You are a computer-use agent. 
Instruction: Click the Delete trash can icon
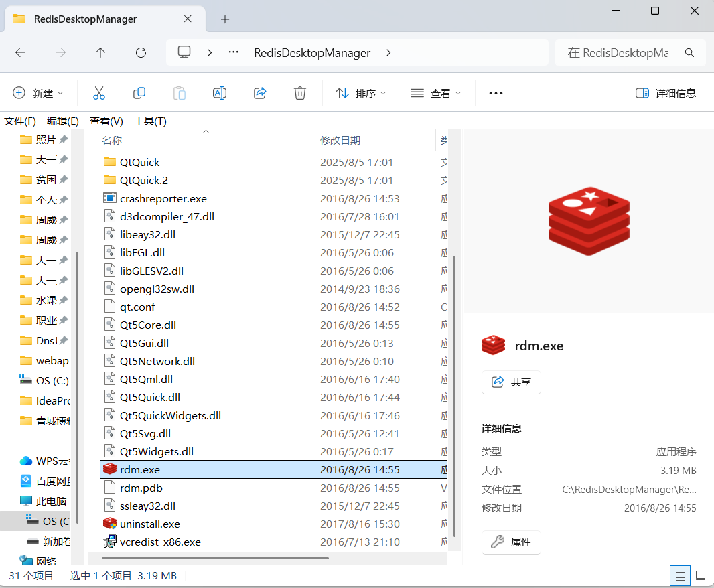pyautogui.click(x=299, y=93)
